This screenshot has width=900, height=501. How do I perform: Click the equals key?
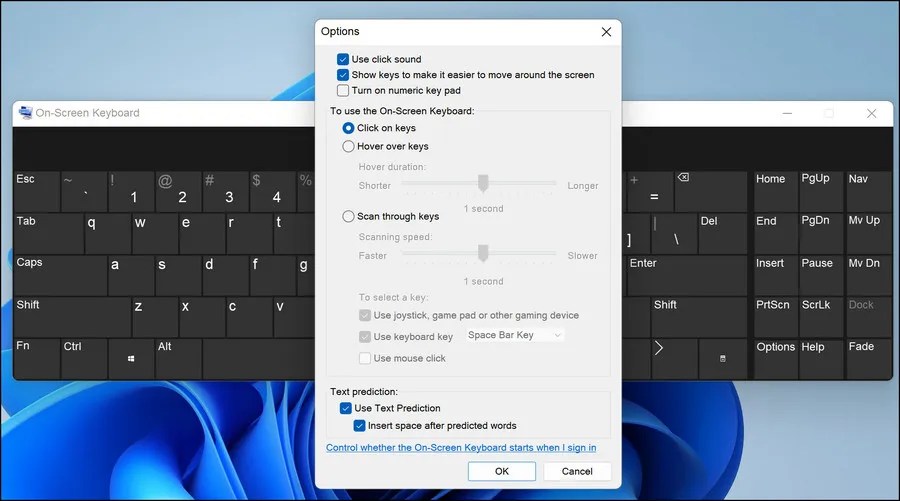tap(650, 191)
